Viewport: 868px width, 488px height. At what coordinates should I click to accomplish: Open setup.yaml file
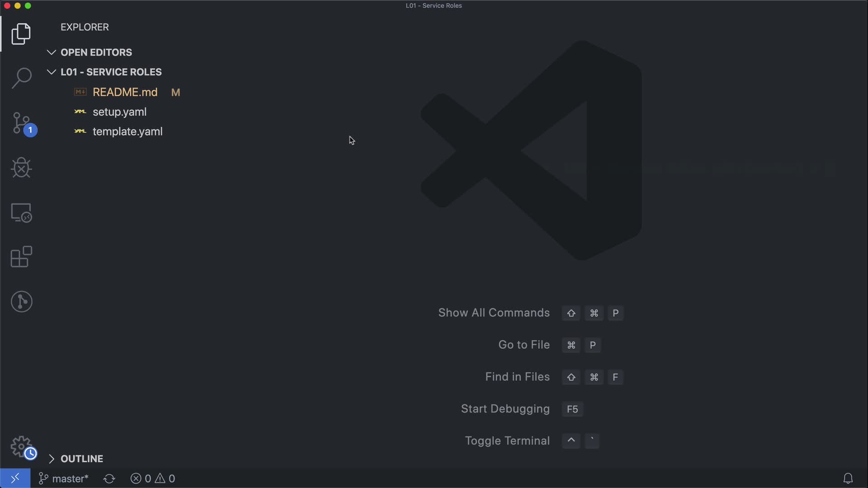(119, 112)
